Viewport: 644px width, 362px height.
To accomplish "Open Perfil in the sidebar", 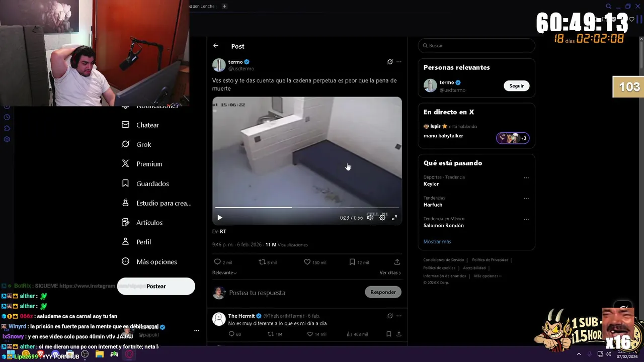I will tap(137, 242).
